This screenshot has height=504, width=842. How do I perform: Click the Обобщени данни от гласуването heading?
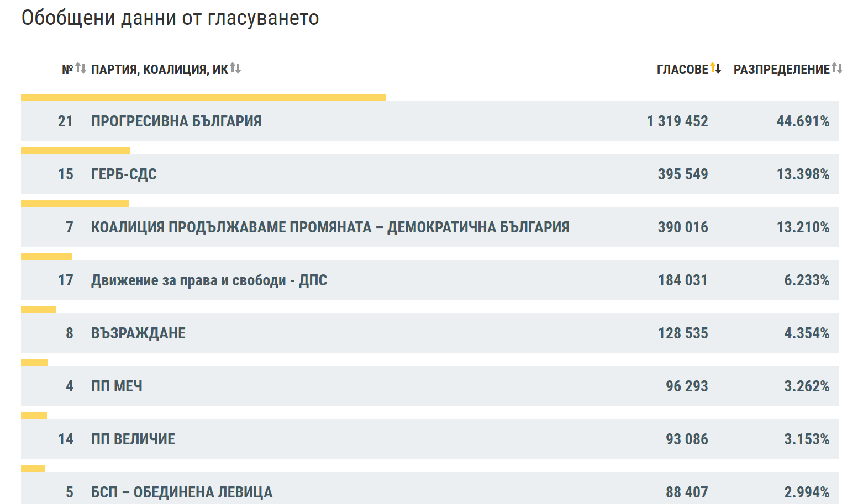pyautogui.click(x=170, y=18)
